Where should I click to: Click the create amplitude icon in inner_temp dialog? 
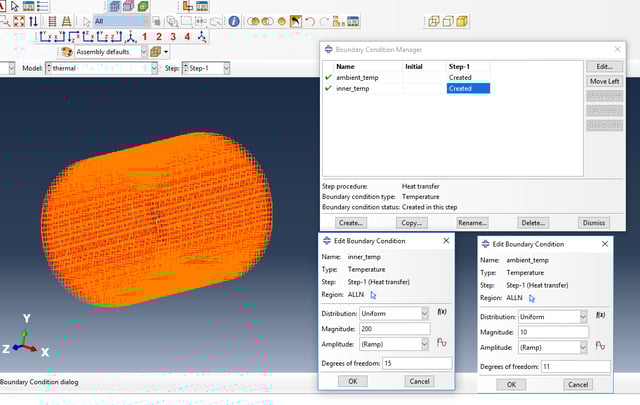(440, 343)
